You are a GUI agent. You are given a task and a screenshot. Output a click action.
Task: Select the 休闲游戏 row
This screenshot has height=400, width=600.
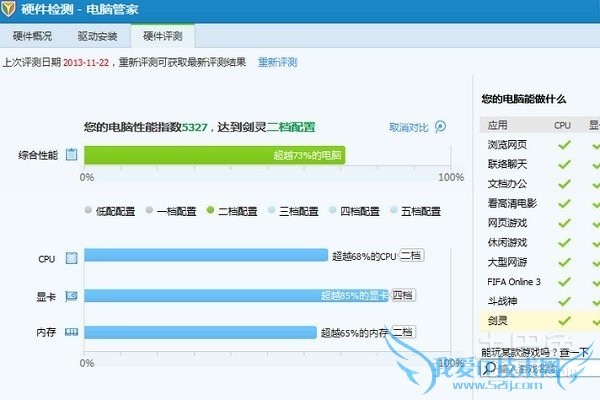point(540,243)
